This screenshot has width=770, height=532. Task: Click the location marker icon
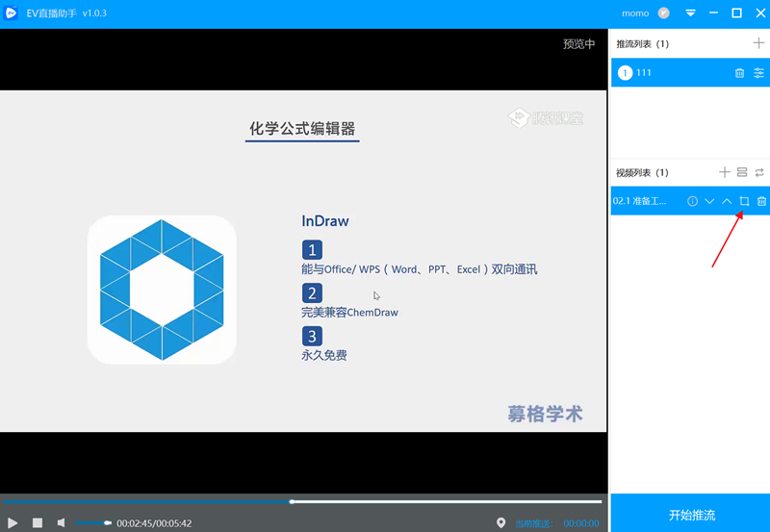[x=500, y=523]
